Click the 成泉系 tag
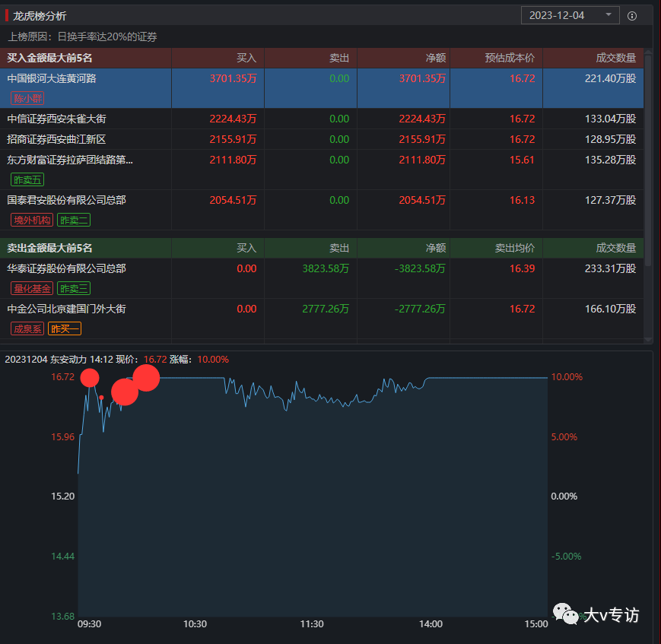The width and height of the screenshot is (661, 644). click(x=27, y=328)
